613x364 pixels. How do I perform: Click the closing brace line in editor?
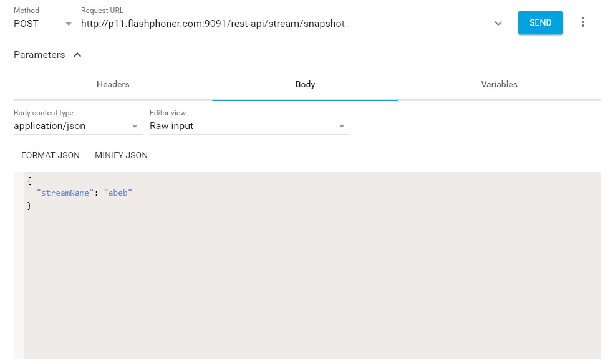[29, 206]
